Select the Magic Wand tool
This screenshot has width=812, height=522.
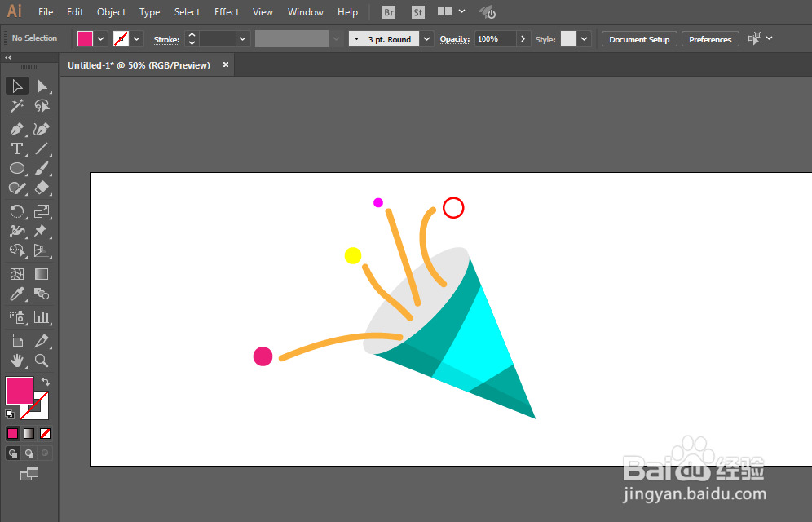coord(17,106)
